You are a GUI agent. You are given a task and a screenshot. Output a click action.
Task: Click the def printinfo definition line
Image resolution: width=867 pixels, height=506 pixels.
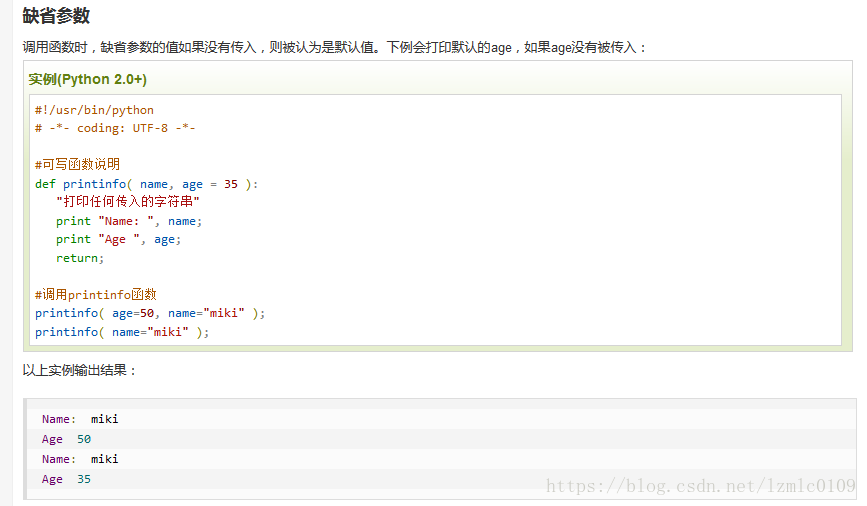pyautogui.click(x=147, y=184)
